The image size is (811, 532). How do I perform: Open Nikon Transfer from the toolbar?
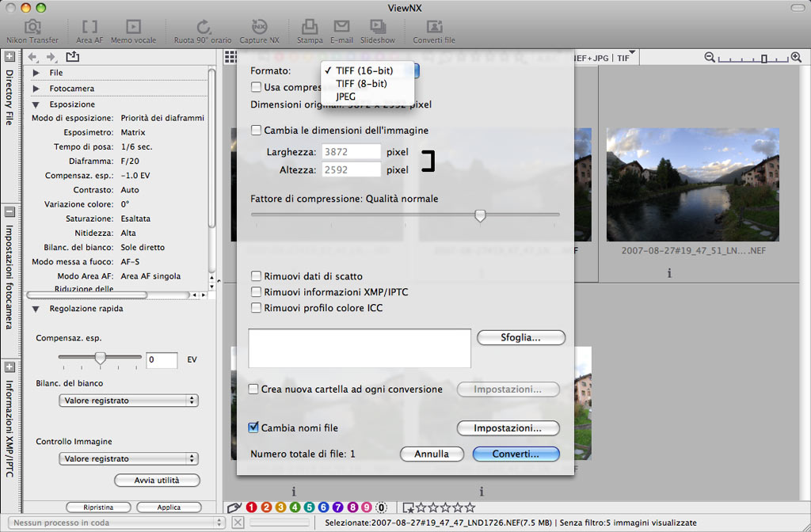tap(32, 32)
